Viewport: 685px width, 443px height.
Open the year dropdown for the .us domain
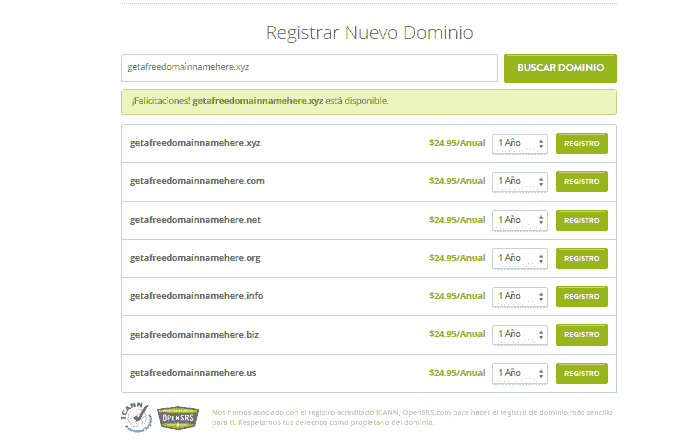[520, 374]
